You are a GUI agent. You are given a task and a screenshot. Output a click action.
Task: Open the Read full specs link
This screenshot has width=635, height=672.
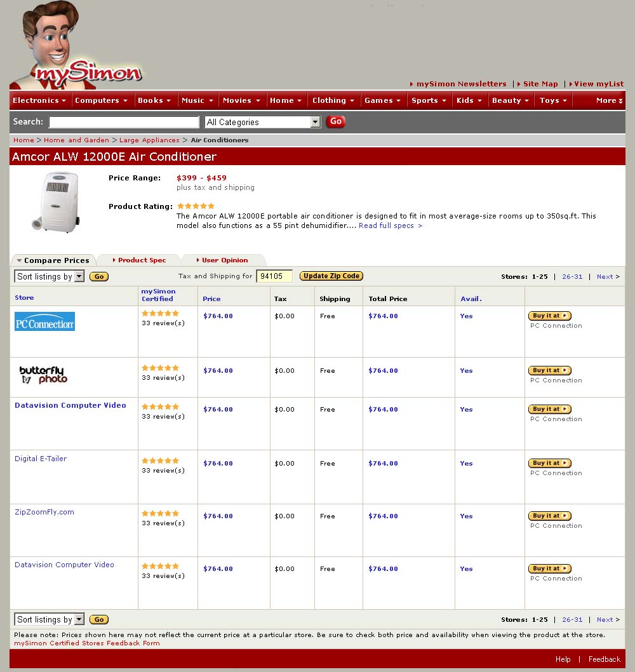click(391, 225)
